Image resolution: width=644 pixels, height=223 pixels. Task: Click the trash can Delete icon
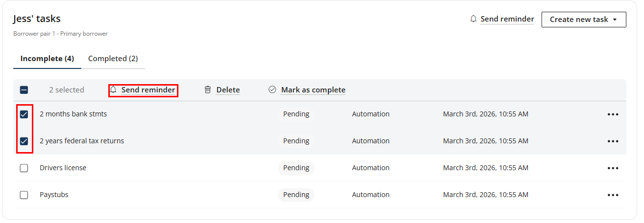pyautogui.click(x=208, y=90)
